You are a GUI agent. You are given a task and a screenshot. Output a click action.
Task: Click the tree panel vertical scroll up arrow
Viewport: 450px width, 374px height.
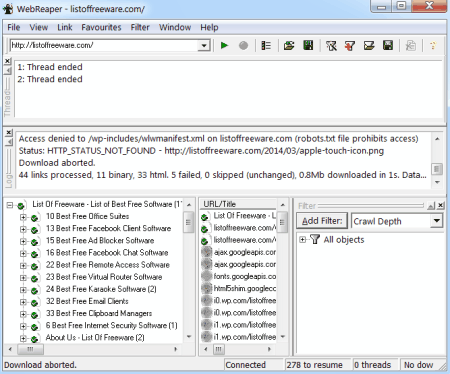(x=189, y=205)
